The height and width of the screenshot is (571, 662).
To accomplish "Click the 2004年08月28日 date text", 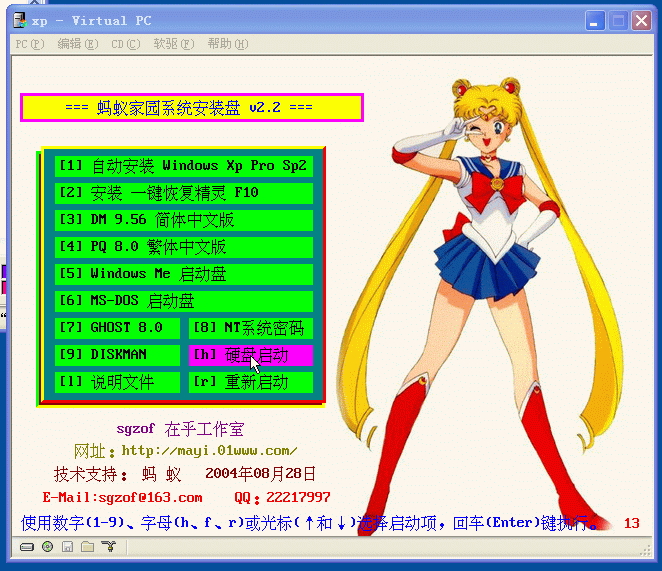I will [x=260, y=474].
